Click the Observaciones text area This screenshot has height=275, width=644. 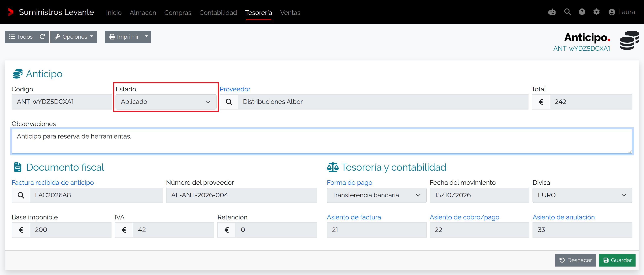[322, 141]
